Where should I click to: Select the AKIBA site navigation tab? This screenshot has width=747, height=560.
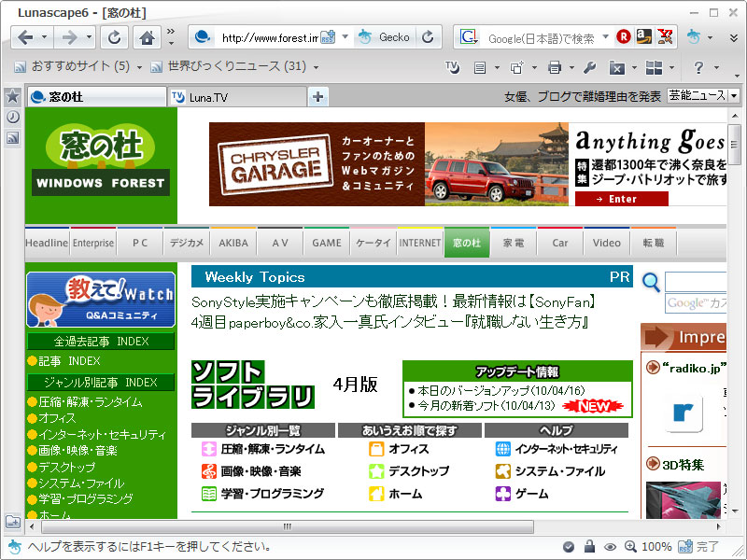233,243
